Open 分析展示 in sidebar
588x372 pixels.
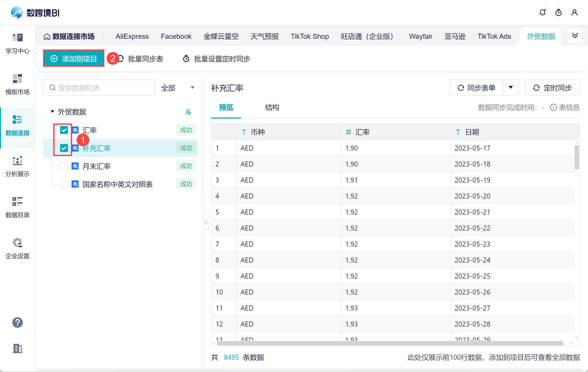point(17,166)
